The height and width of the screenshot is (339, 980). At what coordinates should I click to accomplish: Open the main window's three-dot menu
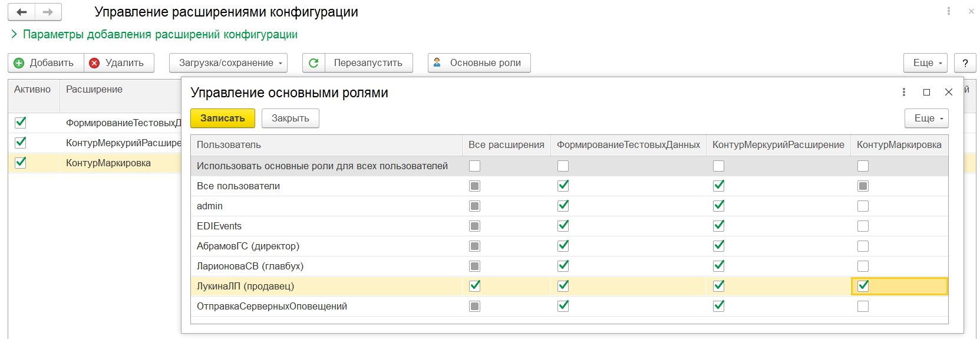pyautogui.click(x=948, y=11)
